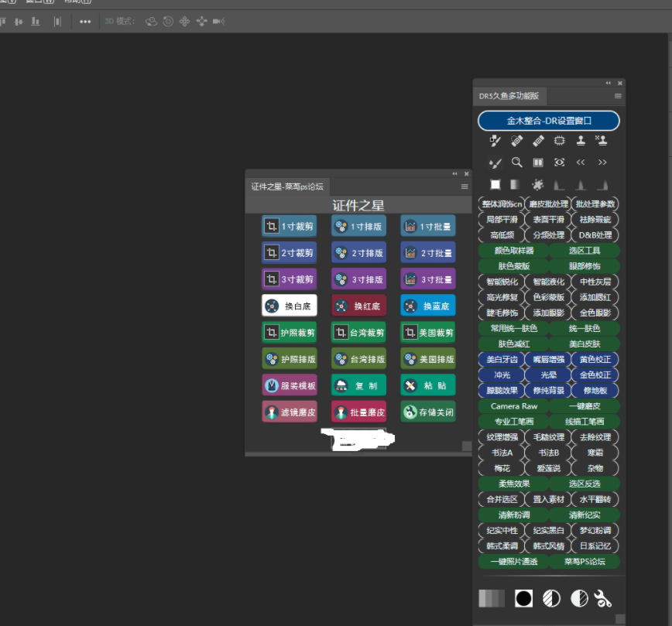Click the magnifier zoom icon in DR5 panel
This screenshot has width=672, height=626.
pos(516,162)
